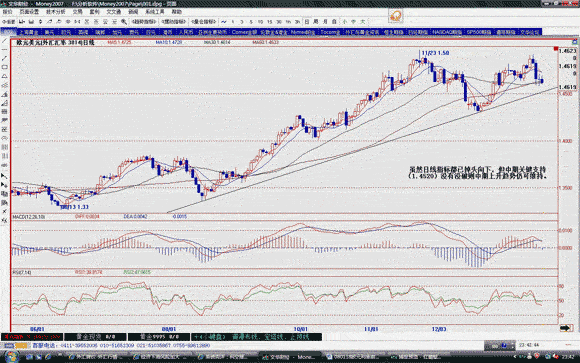This screenshot has width=580, height=363.
Task: Click the 11/23 1.50 high price label
Action: coord(435,53)
